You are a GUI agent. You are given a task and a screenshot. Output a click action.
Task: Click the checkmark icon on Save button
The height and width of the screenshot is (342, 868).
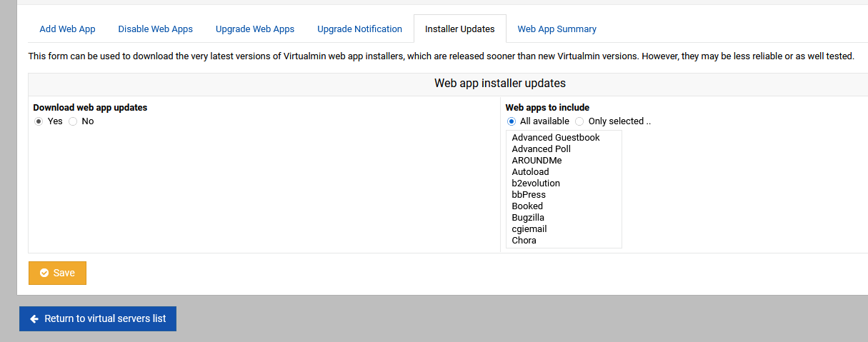(x=44, y=273)
